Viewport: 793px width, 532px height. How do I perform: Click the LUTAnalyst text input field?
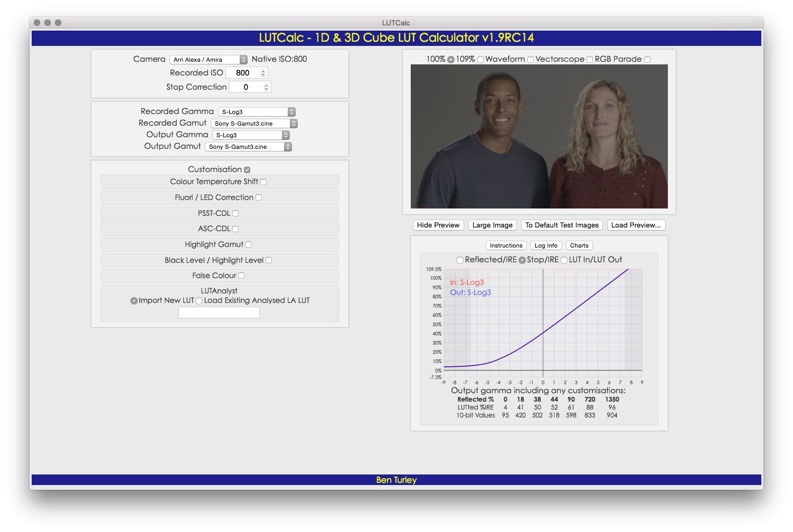[219, 312]
